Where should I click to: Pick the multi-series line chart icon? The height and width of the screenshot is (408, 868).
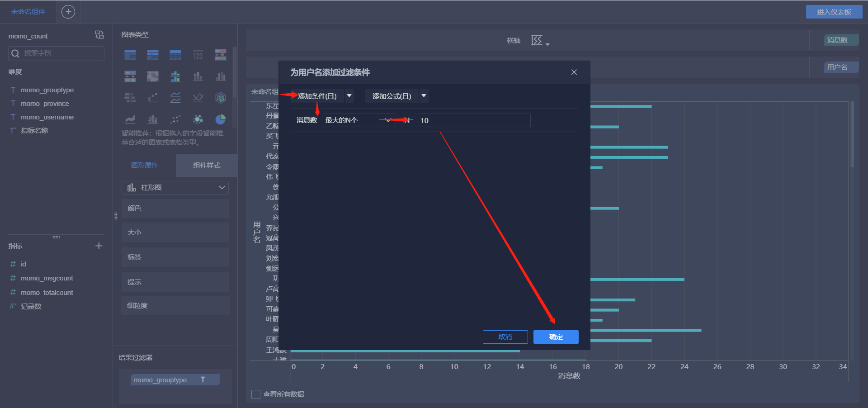click(x=198, y=98)
